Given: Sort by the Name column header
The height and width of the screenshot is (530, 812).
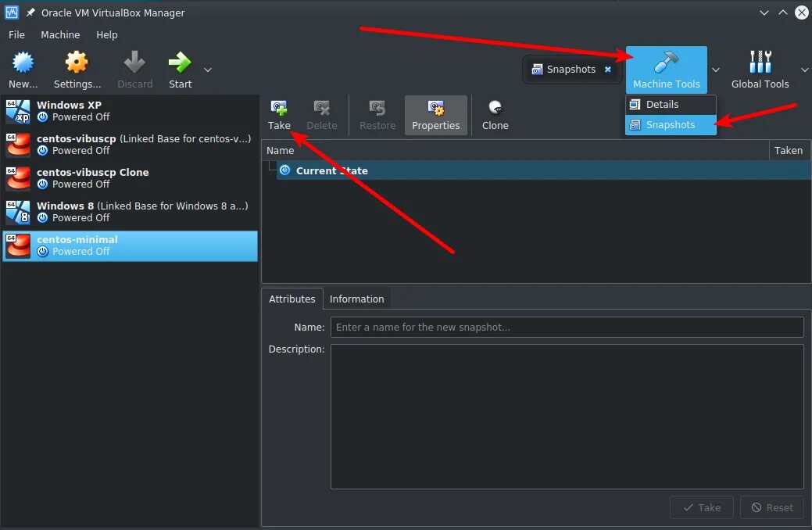Looking at the screenshot, I should point(515,151).
